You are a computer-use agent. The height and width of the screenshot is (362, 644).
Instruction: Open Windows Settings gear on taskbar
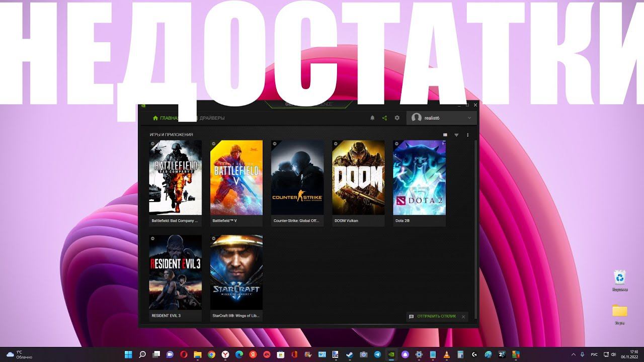[419, 354]
